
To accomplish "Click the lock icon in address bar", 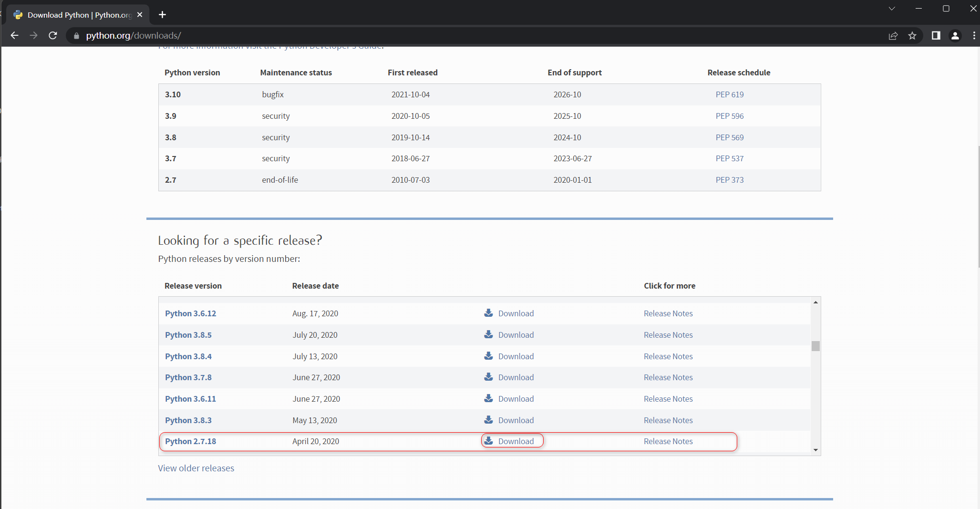I will tap(76, 36).
